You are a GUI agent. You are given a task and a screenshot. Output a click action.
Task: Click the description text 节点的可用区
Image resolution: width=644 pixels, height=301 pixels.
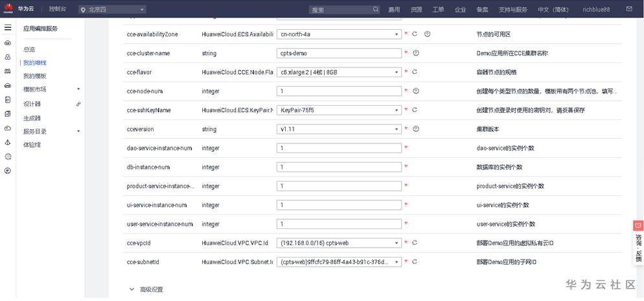pos(493,34)
